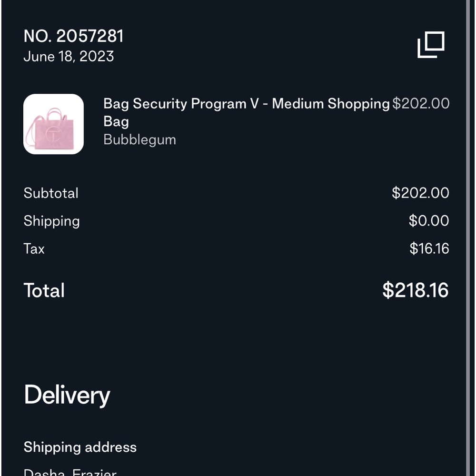Image resolution: width=476 pixels, height=476 pixels.
Task: Select the Tax label
Action: click(34, 248)
